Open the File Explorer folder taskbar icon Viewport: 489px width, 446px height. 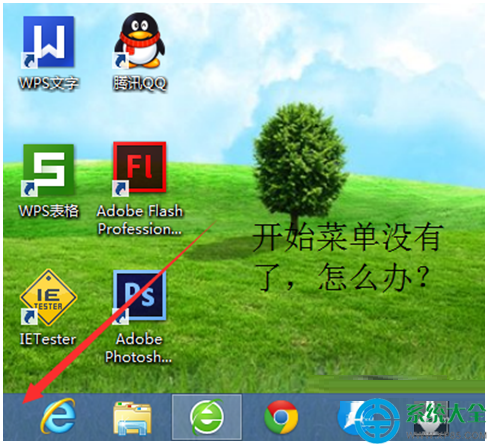pos(132,418)
